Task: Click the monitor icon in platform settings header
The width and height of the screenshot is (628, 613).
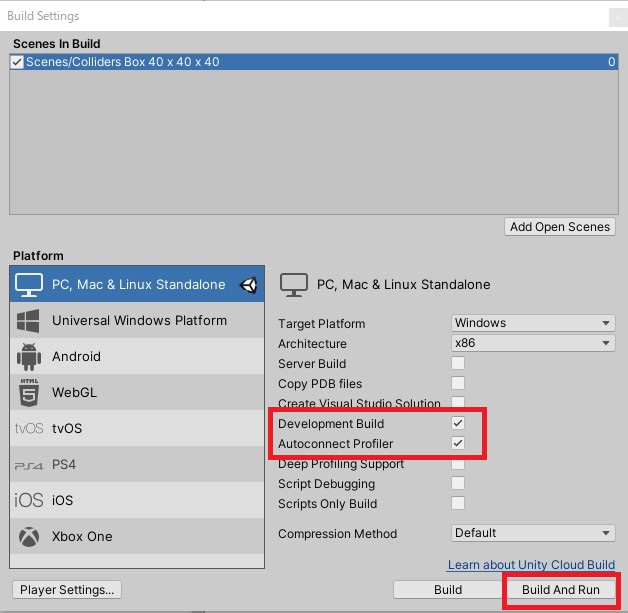Action: pos(294,285)
